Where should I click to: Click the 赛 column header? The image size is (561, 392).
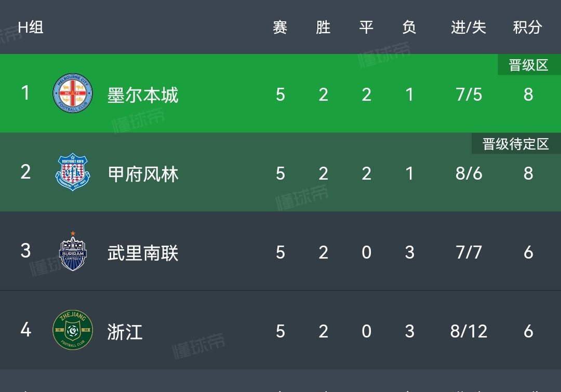[280, 28]
